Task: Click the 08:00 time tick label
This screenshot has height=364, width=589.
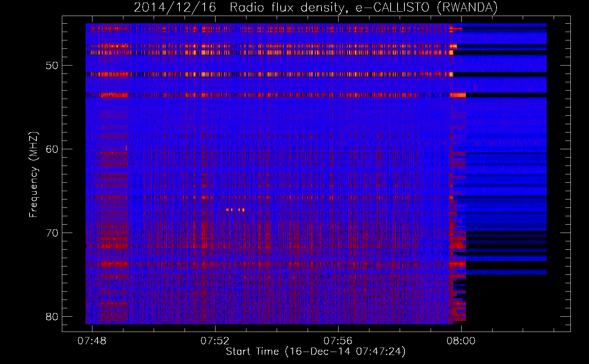Action: (461, 341)
